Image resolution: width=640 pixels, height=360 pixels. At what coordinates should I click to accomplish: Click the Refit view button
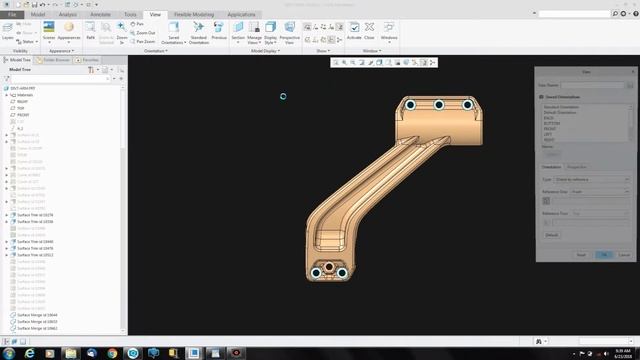(x=90, y=31)
